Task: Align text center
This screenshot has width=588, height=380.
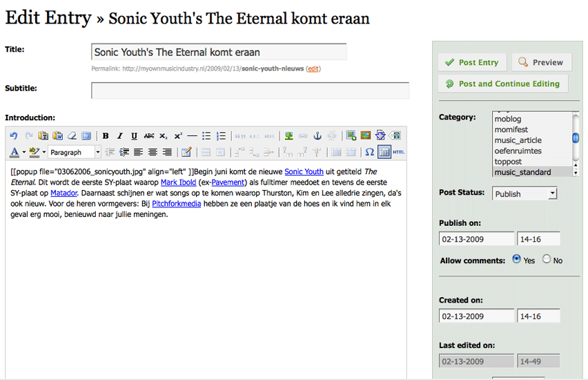Action: pyautogui.click(x=153, y=152)
